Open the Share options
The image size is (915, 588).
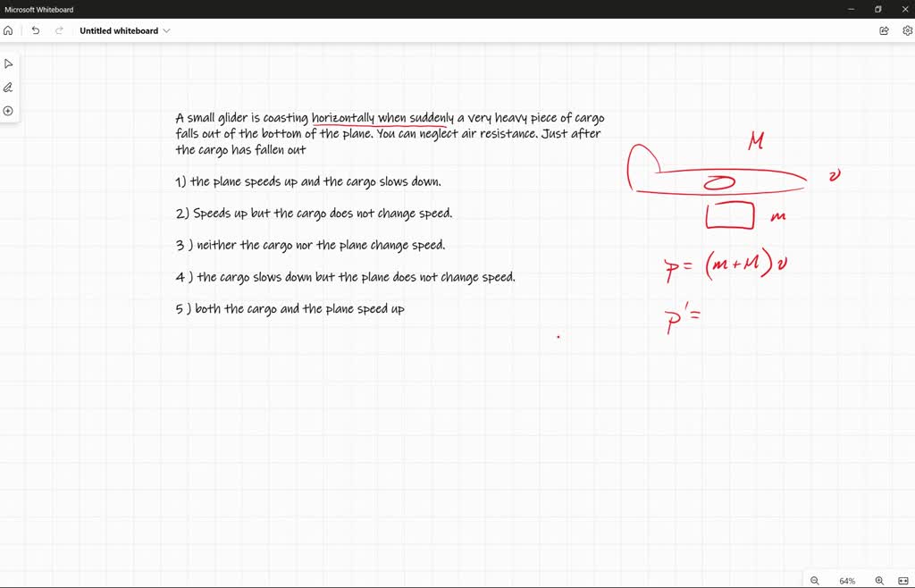[883, 29]
